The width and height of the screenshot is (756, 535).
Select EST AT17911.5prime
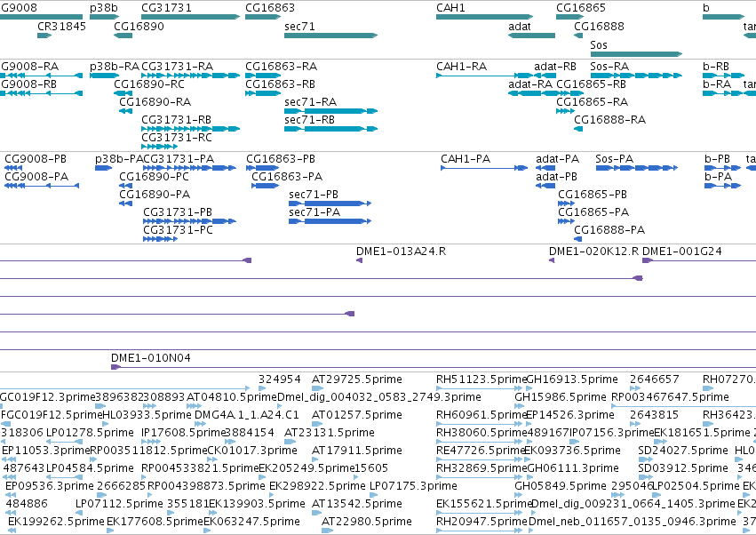[357, 450]
